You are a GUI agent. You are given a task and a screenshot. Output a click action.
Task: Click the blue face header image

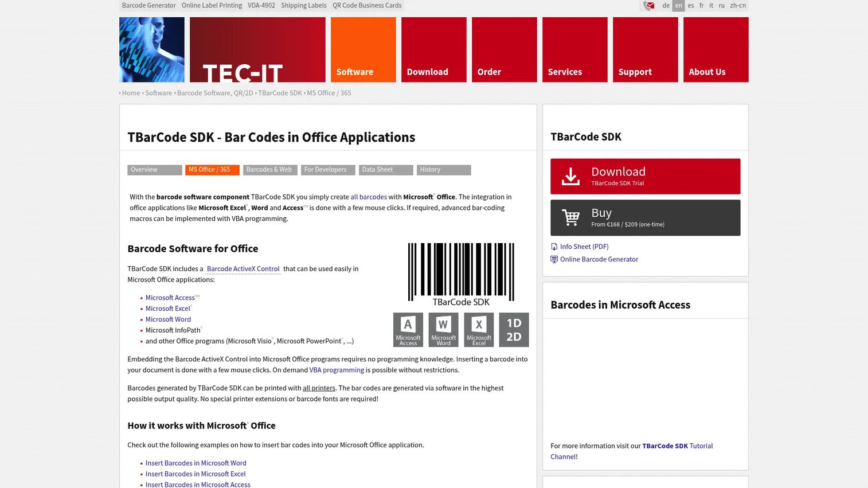[x=152, y=50]
